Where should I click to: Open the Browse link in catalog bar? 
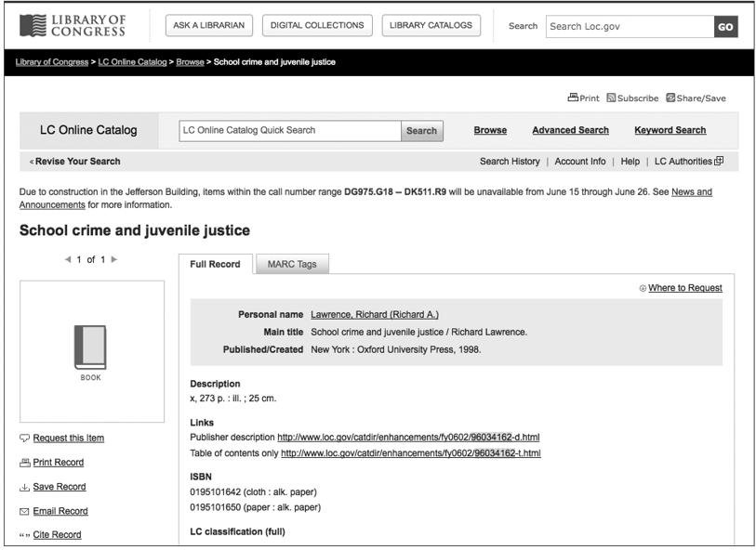tap(490, 130)
